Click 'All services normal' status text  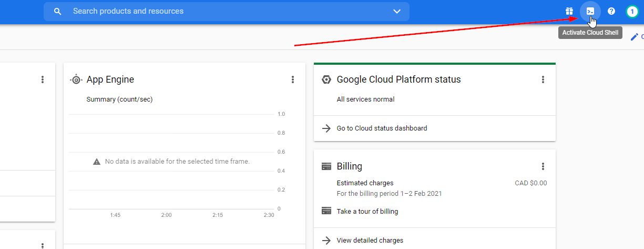point(365,99)
